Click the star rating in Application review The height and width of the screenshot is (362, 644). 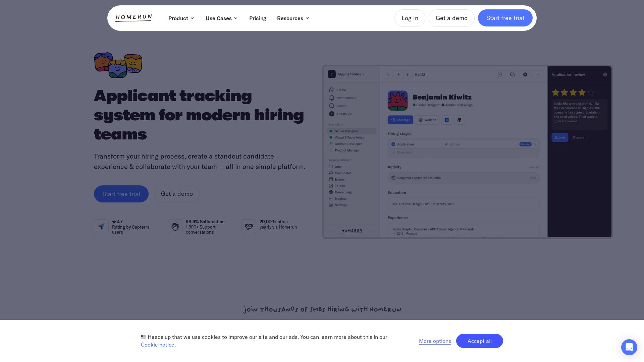(573, 92)
